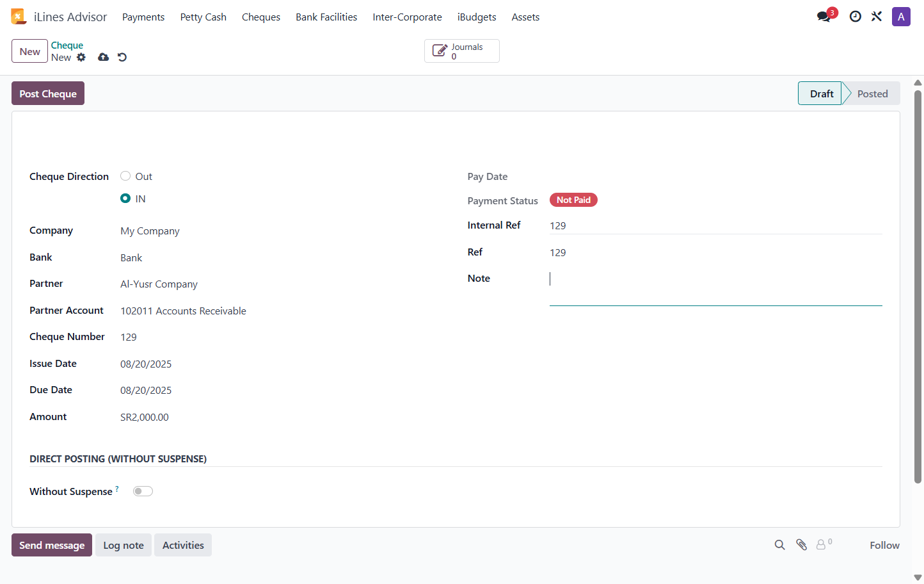Click the Log note button
Viewport: 924px width, 584px height.
click(x=123, y=545)
